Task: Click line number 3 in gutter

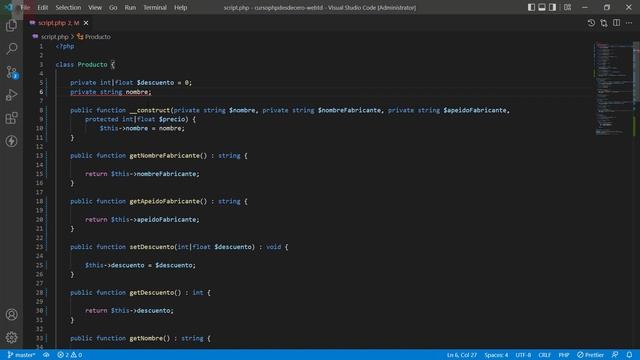Action: point(41,64)
